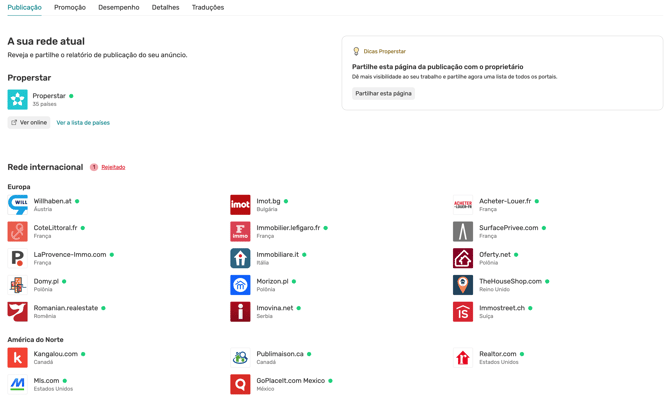Open the Traduções tab
This screenshot has width=670, height=395.
pos(208,7)
